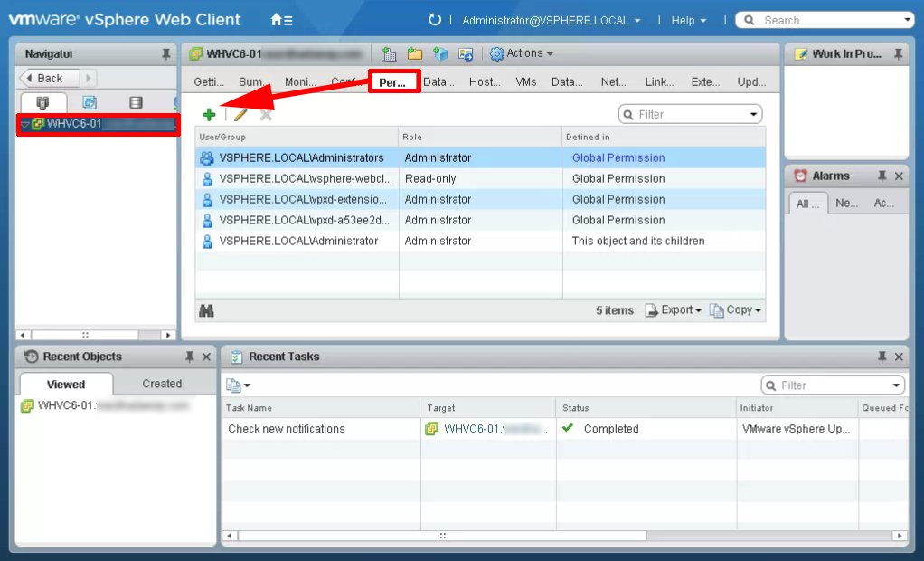Click the Read-only role cell
924x561 pixels.
430,178
